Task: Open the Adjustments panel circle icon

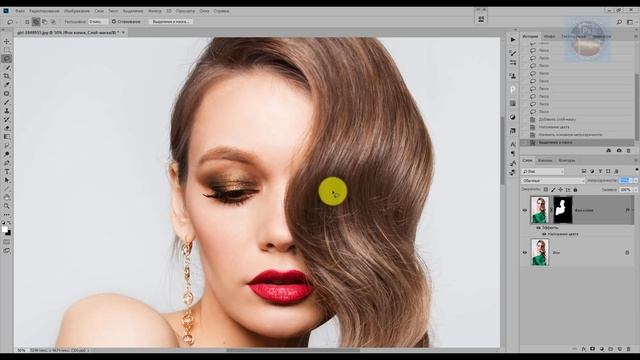Action: click(x=513, y=117)
